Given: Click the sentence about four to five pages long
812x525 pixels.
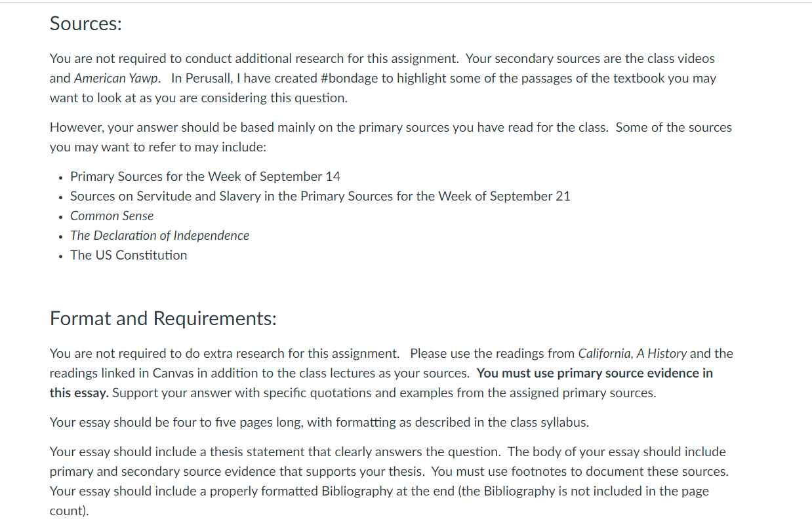Looking at the screenshot, I should 319,422.
